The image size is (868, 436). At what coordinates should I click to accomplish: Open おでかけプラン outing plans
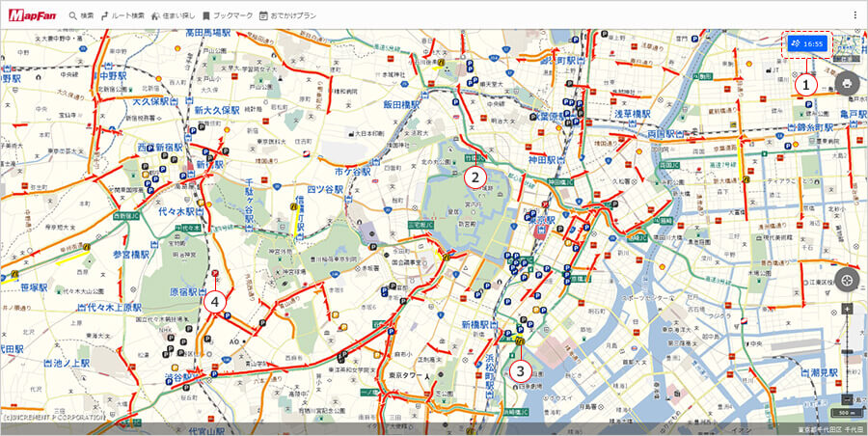(x=287, y=15)
